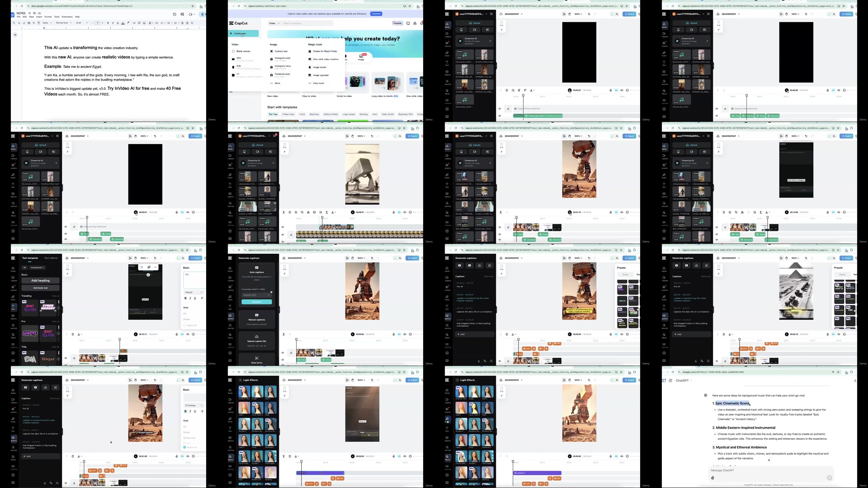The height and width of the screenshot is (488, 868).
Task: Click Upload caption file icon in captions panel
Action: (257, 336)
